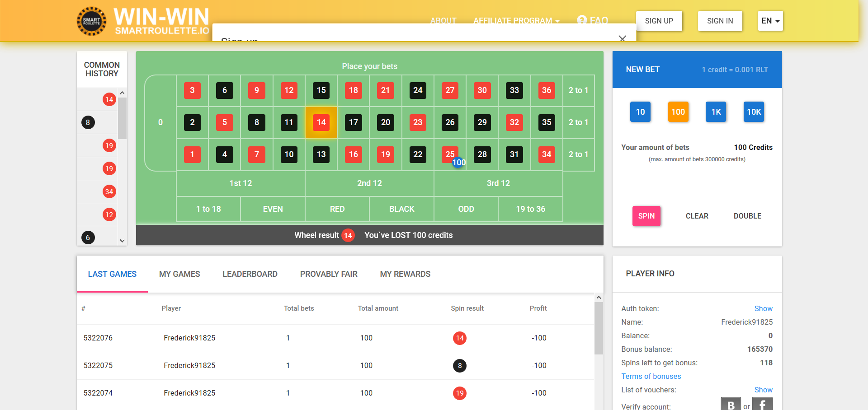This screenshot has width=868, height=410.
Task: Bet on highlighted number 14
Action: tap(321, 122)
